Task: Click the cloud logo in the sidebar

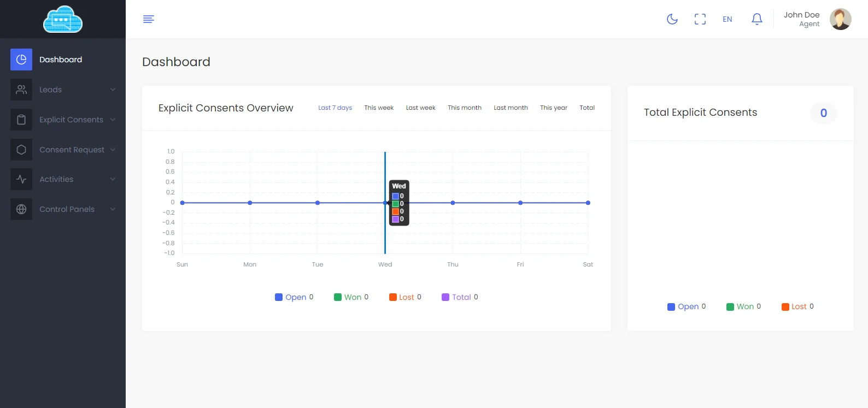Action: [63, 19]
